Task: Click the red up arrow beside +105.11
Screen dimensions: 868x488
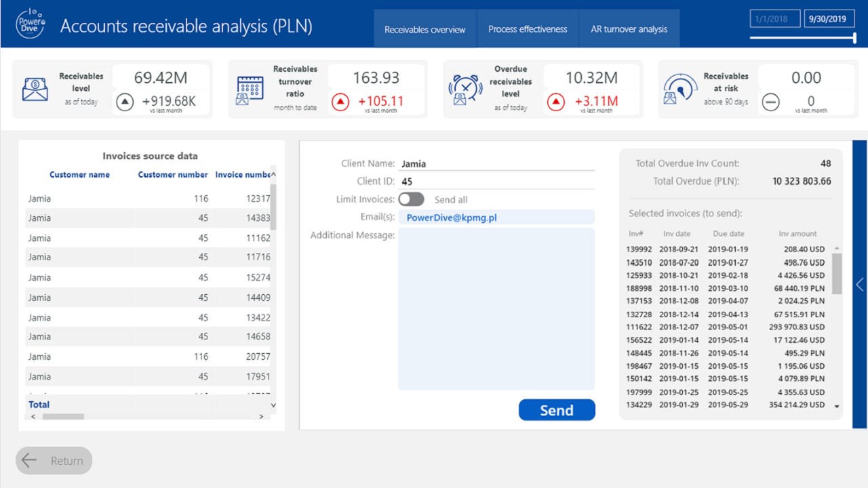Action: [340, 102]
